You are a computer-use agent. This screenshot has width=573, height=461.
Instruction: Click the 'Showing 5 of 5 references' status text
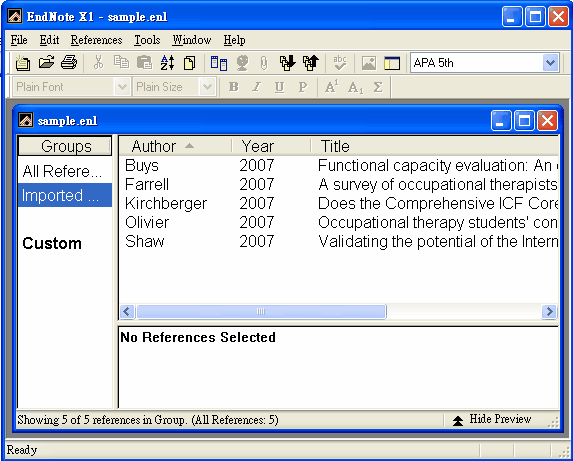tap(148, 420)
